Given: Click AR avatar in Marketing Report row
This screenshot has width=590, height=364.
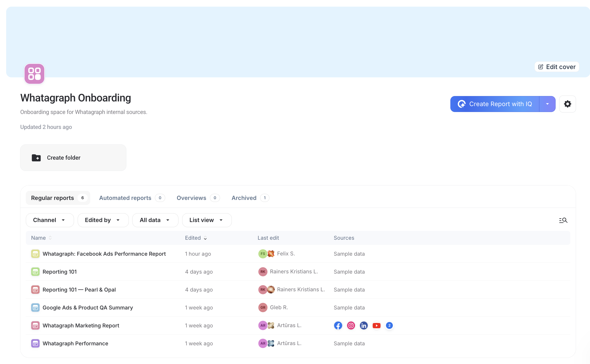Looking at the screenshot, I should pos(263,325).
